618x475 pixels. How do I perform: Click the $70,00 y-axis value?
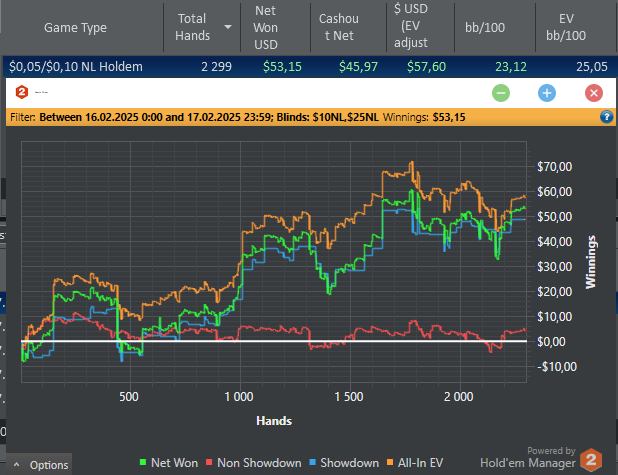tap(554, 167)
